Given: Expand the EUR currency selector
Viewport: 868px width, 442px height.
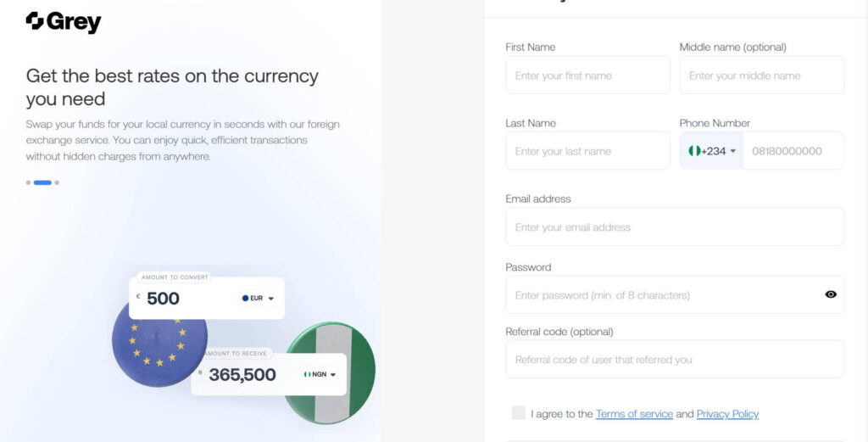Looking at the screenshot, I should [x=259, y=299].
